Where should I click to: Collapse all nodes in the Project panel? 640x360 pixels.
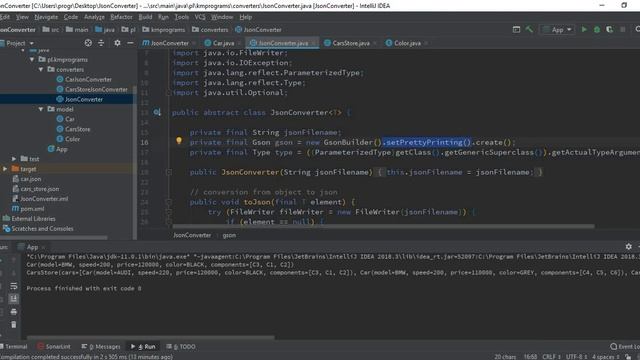coord(101,43)
